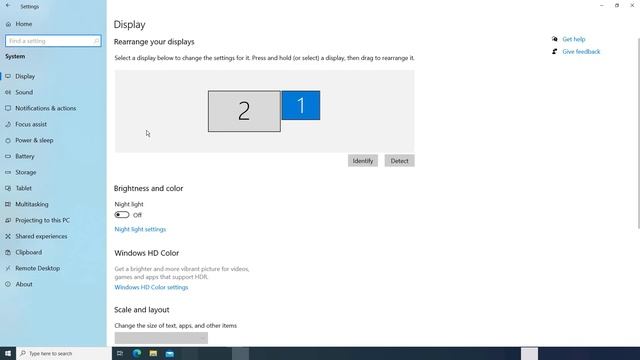Click the Storage drive icon

pos(8,172)
